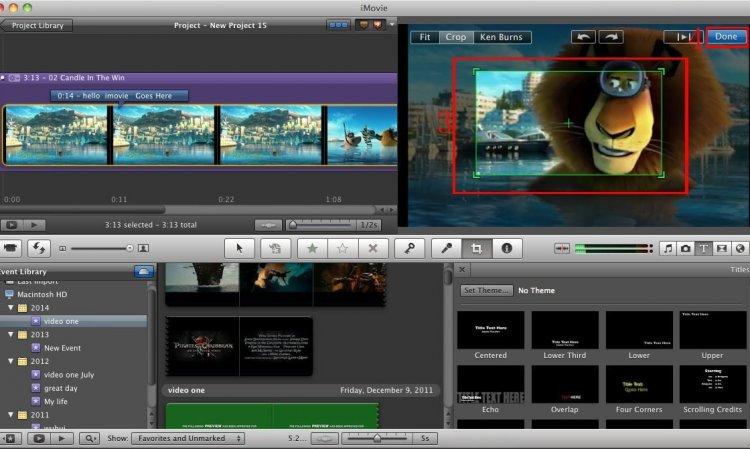The height and width of the screenshot is (449, 750).
Task: Play the project from the start
Action: pos(34,225)
